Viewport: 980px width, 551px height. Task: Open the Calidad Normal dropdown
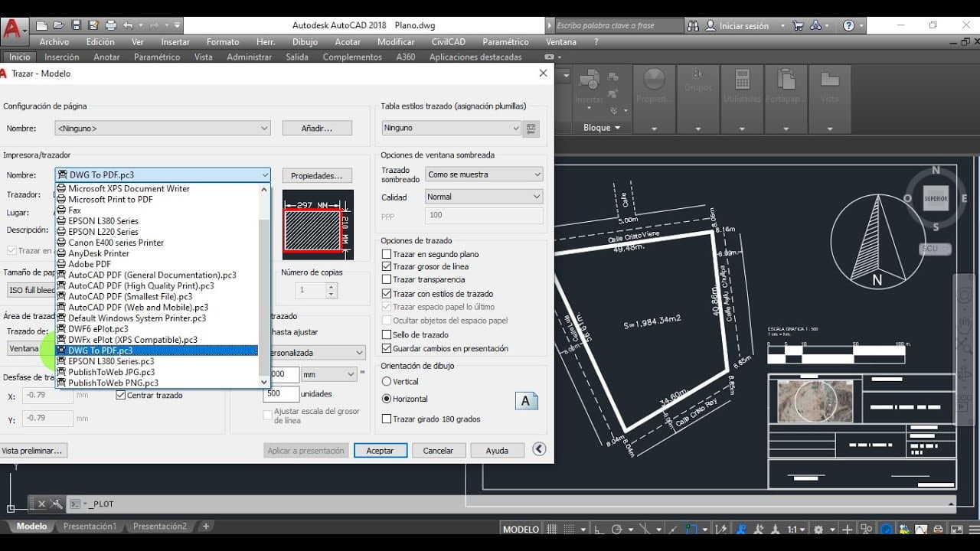click(x=484, y=197)
